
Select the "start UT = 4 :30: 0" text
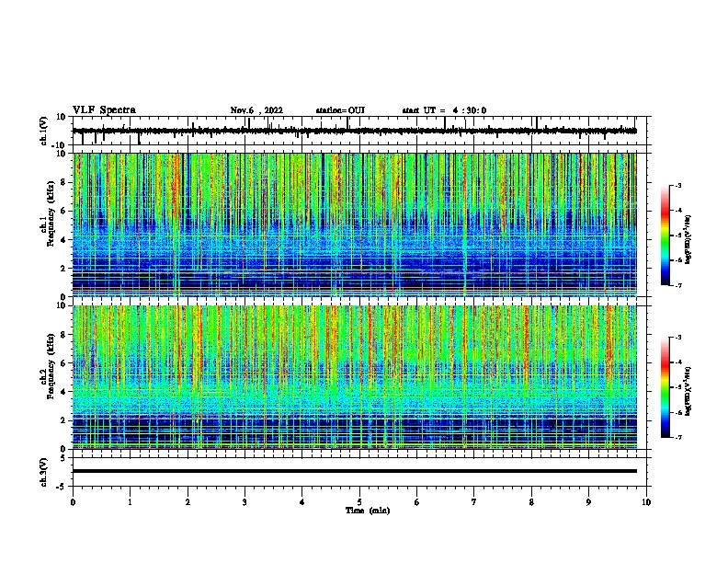click(x=444, y=110)
